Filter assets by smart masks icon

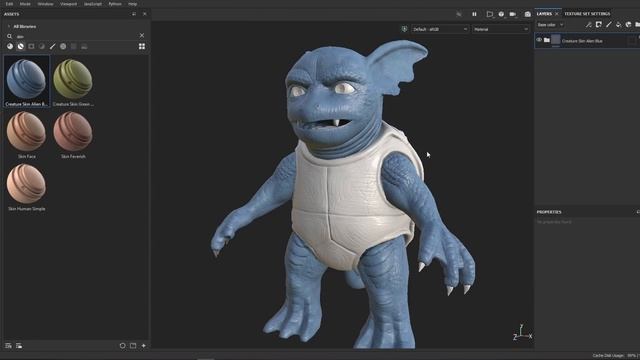tap(31, 47)
